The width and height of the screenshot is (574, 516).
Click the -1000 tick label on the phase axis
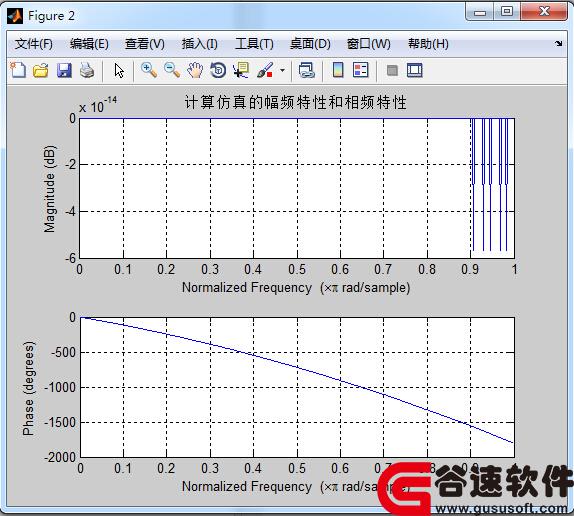point(60,387)
